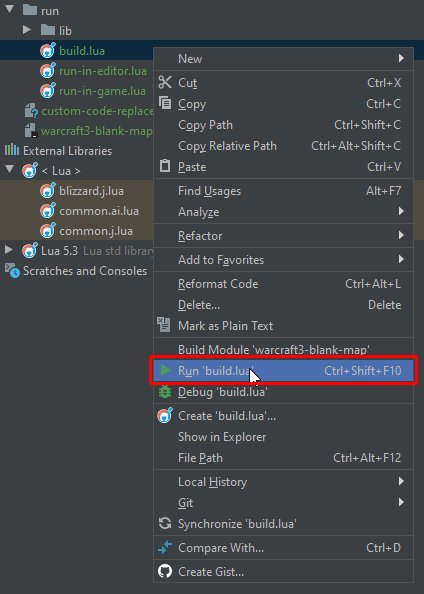Choose Debug 'build.lua'
This screenshot has height=594, width=424.
tap(283, 391)
